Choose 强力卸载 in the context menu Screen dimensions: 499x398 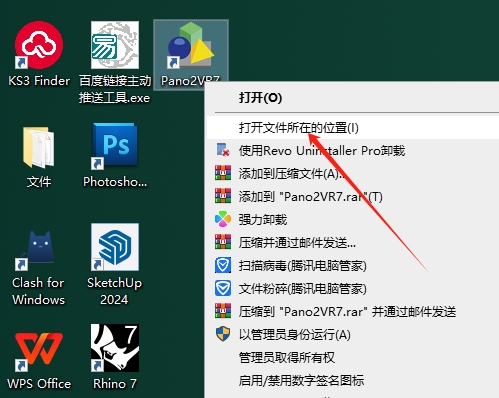point(353,220)
